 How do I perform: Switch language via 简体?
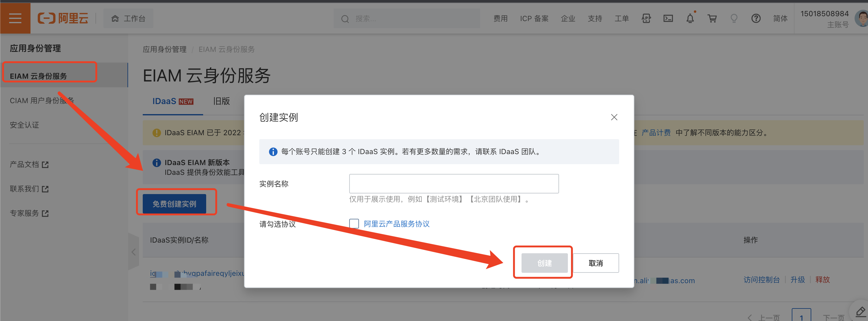[x=780, y=19]
